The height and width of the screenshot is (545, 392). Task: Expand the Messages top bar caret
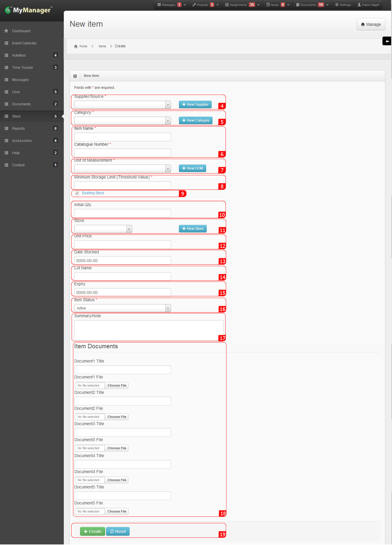(185, 5)
